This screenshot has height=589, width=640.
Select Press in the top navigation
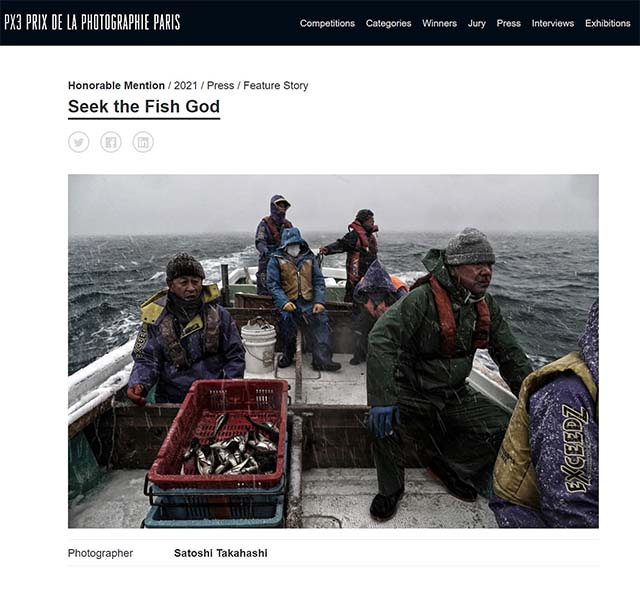click(x=509, y=23)
